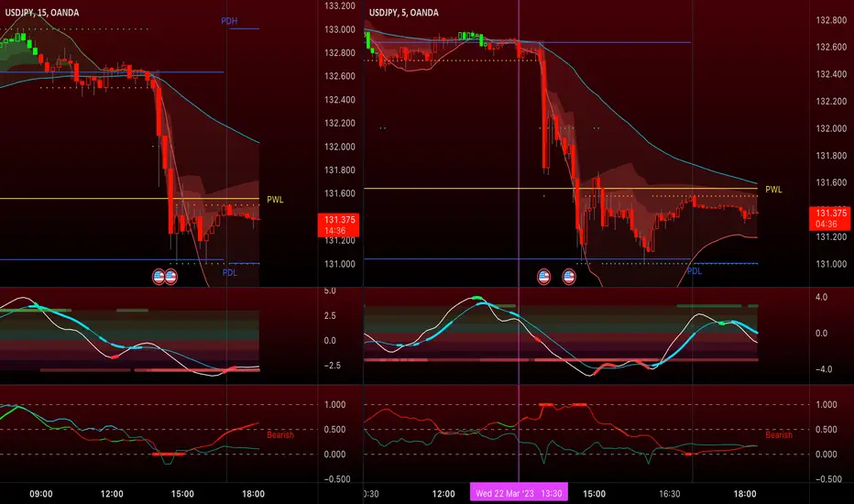
Task: Select the USDJPY, 5, OANDA chart title
Action: pyautogui.click(x=403, y=13)
